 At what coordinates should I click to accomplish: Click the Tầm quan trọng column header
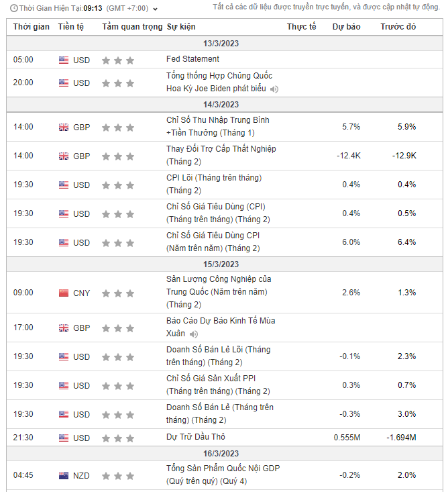(132, 27)
